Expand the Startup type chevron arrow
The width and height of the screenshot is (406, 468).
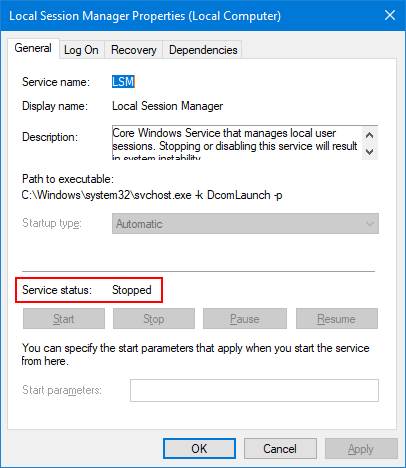click(x=369, y=224)
